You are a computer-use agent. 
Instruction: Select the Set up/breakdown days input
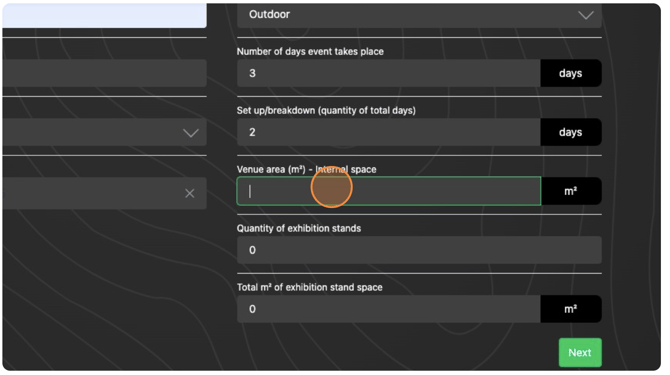tap(388, 132)
